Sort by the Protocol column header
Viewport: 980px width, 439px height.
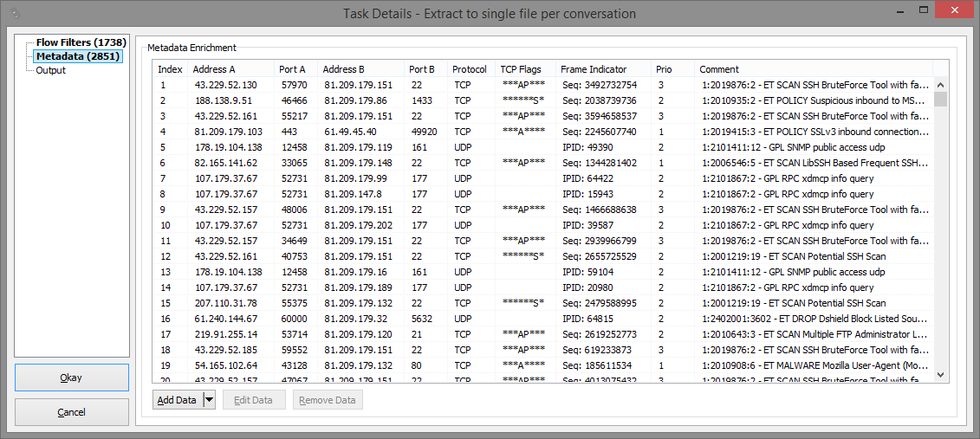click(x=469, y=69)
